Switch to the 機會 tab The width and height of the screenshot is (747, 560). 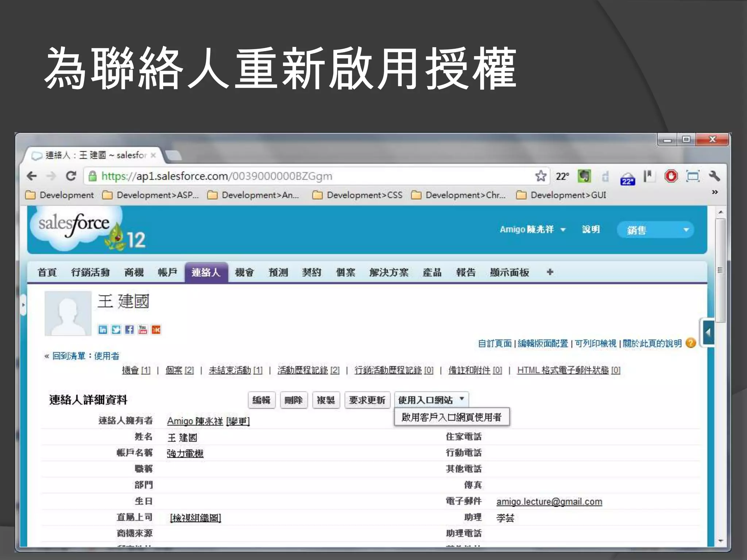(244, 272)
